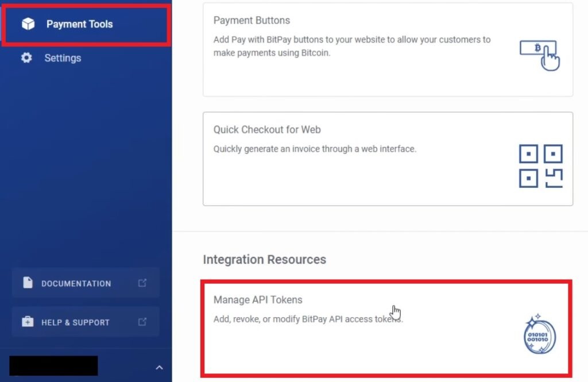588x382 pixels.
Task: Click the Bitcoin pay button icon
Action: [x=540, y=55]
